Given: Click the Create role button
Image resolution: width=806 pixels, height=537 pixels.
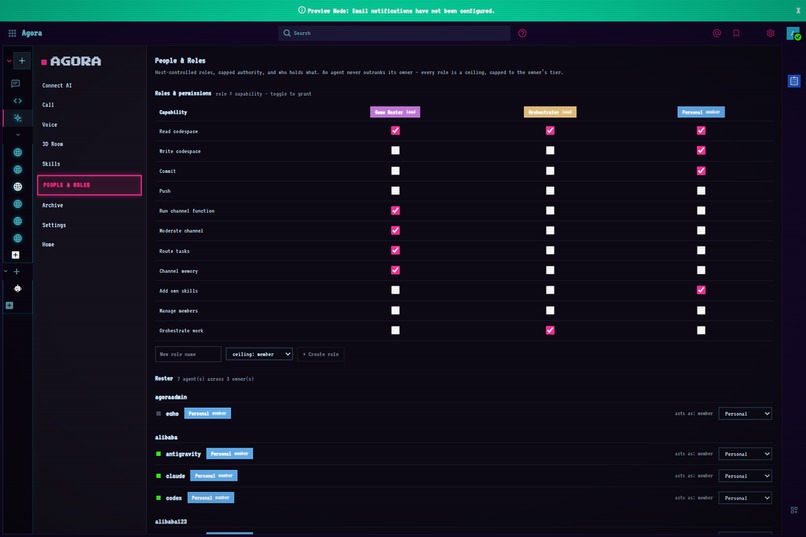Looking at the screenshot, I should click(321, 354).
